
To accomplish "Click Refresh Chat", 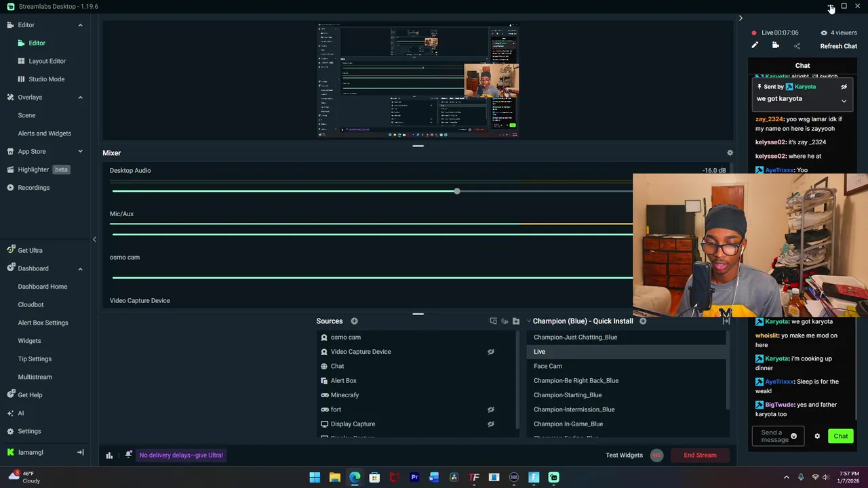I will coord(839,46).
